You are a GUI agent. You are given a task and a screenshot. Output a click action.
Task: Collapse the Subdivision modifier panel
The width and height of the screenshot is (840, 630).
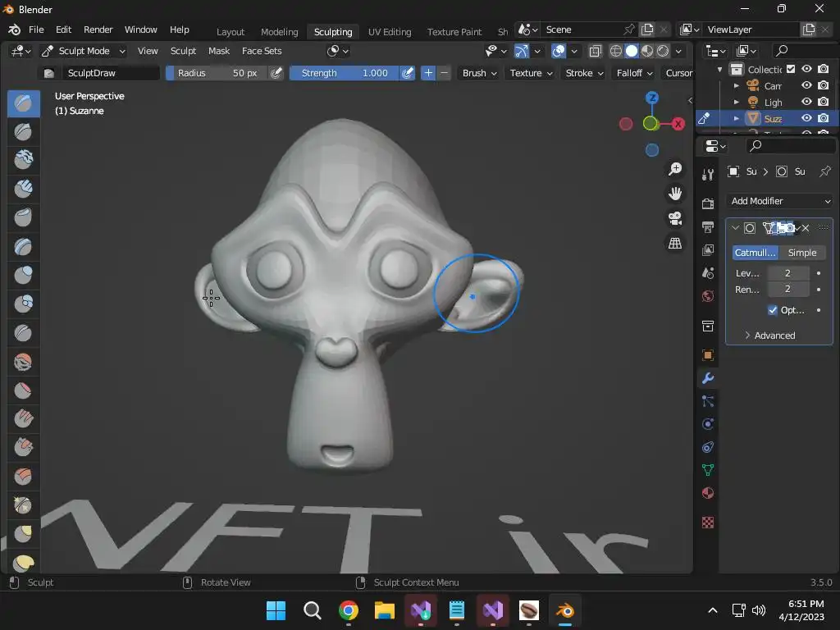click(x=735, y=228)
